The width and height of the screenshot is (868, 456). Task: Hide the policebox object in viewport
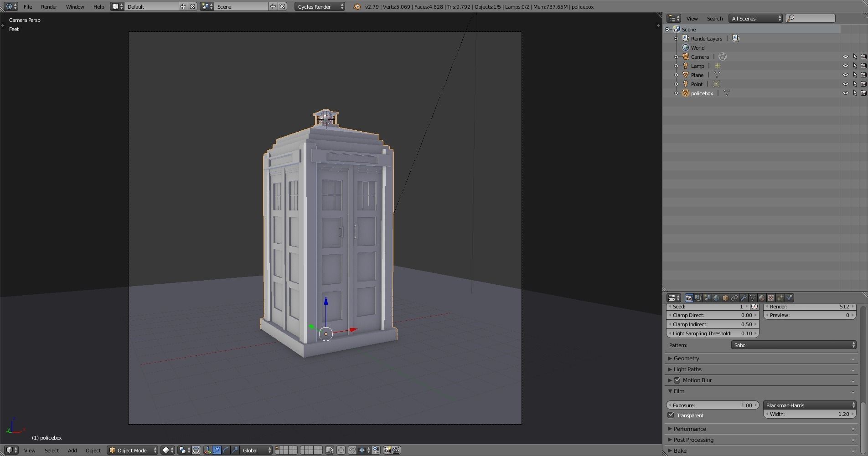click(846, 93)
